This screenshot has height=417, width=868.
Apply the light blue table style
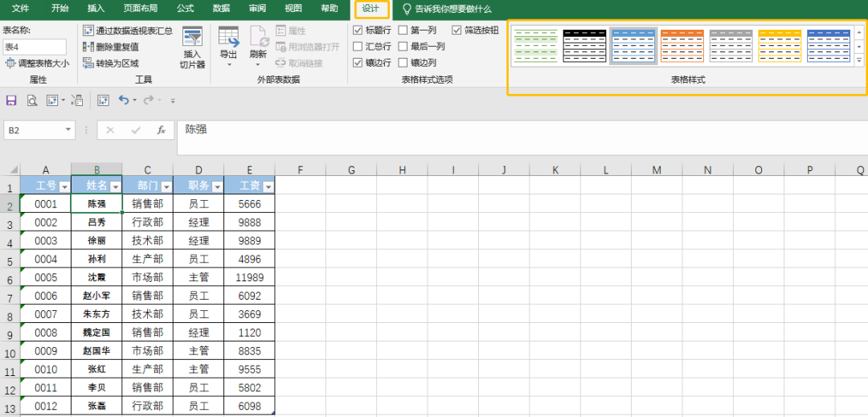point(633,46)
